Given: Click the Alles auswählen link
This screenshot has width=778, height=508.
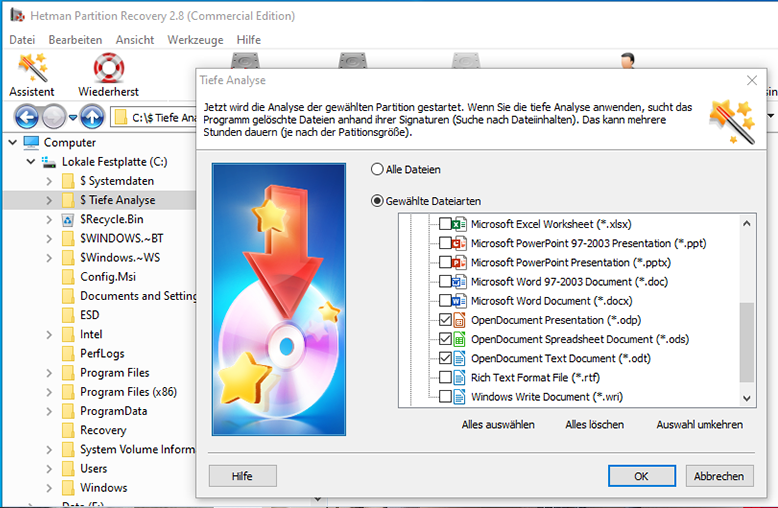Looking at the screenshot, I should coord(498,425).
